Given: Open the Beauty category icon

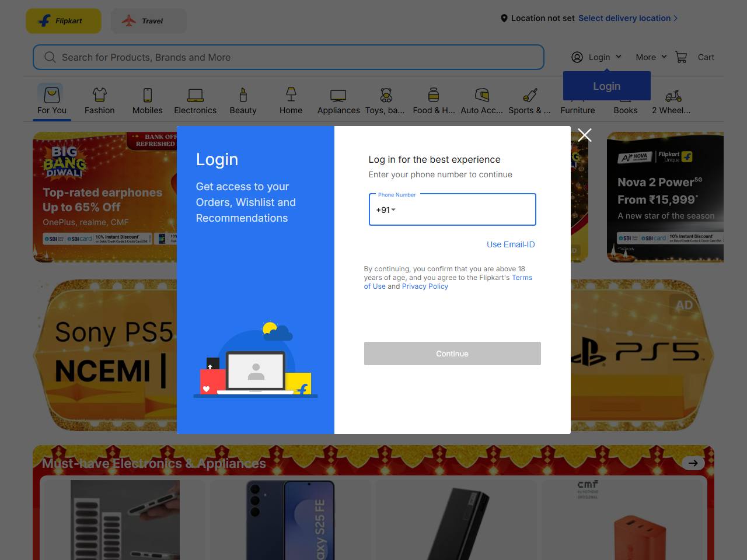Looking at the screenshot, I should [x=243, y=94].
